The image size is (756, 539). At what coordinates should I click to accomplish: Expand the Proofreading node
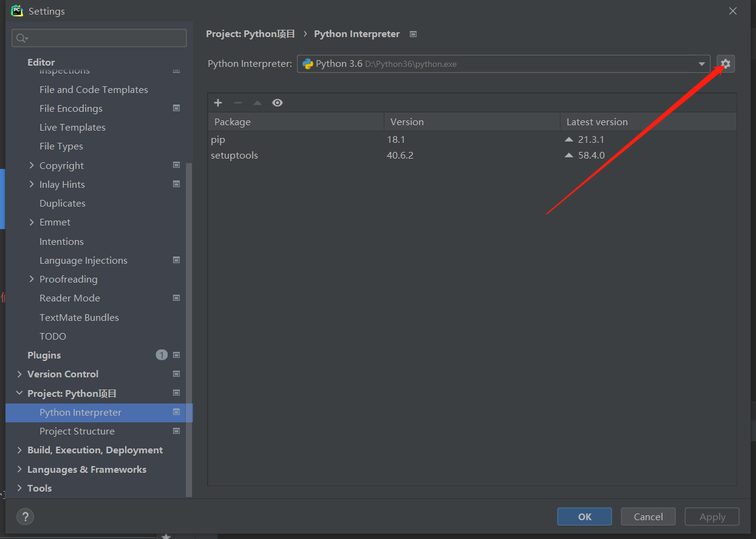coord(32,279)
